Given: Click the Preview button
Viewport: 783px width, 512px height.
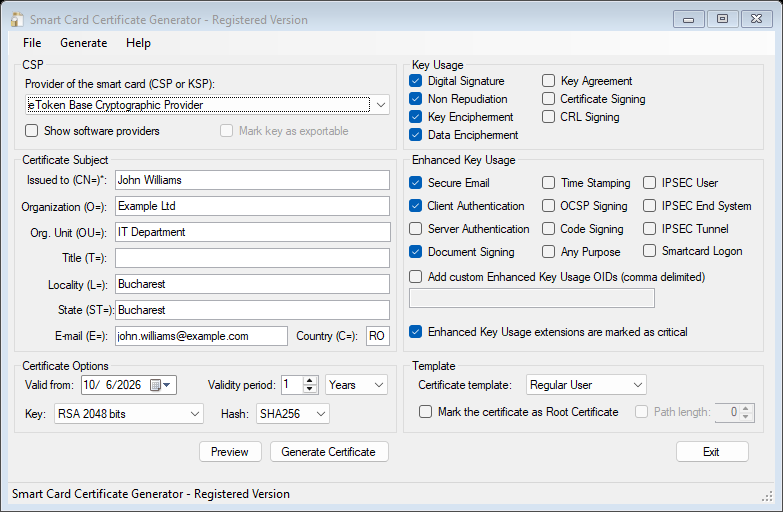Looking at the screenshot, I should coord(230,452).
